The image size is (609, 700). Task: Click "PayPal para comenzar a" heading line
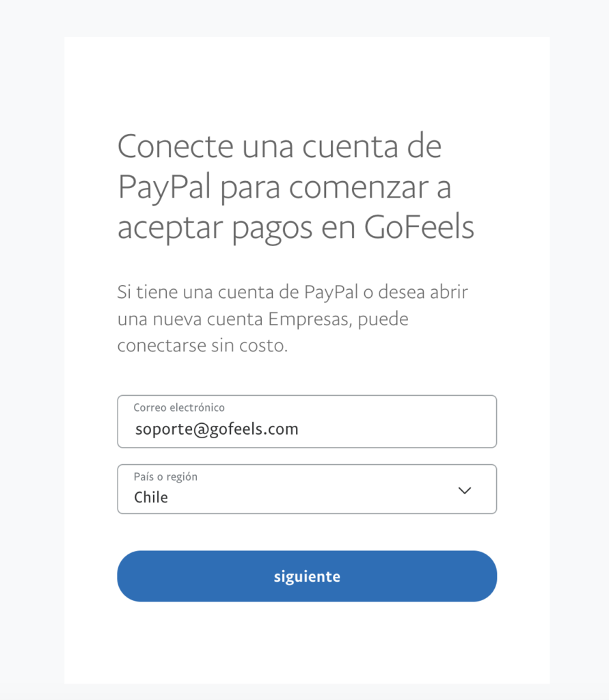(x=284, y=187)
